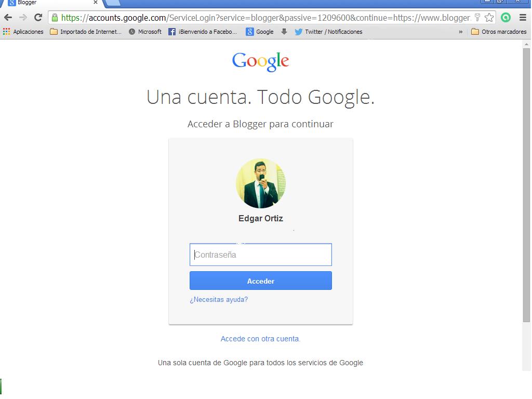Click the vertical scrollbar thumb
Image resolution: width=532 pixels, height=399 pixels.
526,185
